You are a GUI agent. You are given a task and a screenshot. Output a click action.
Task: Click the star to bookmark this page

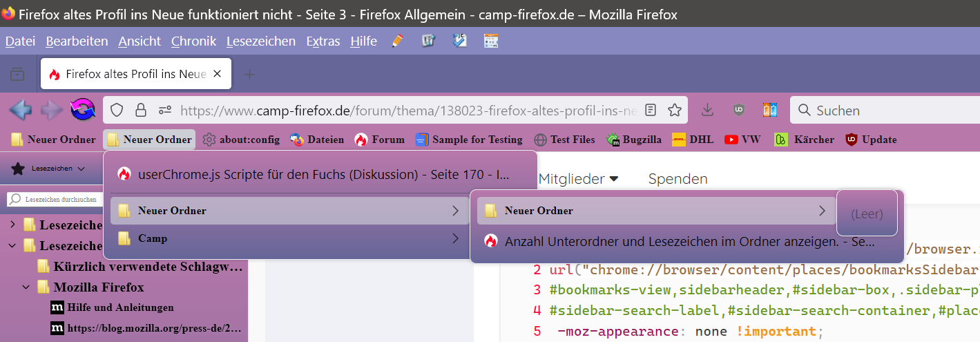[x=675, y=110]
